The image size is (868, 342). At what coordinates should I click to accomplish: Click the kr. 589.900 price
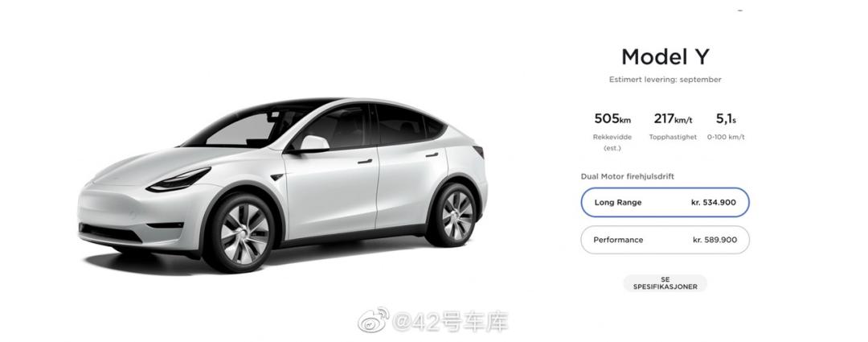coord(714,240)
